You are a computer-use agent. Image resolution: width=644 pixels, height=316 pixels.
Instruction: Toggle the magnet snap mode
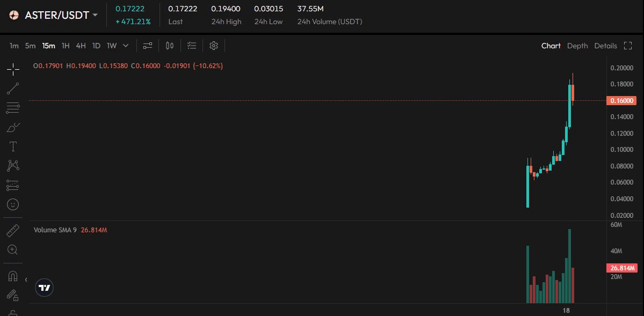(x=13, y=276)
